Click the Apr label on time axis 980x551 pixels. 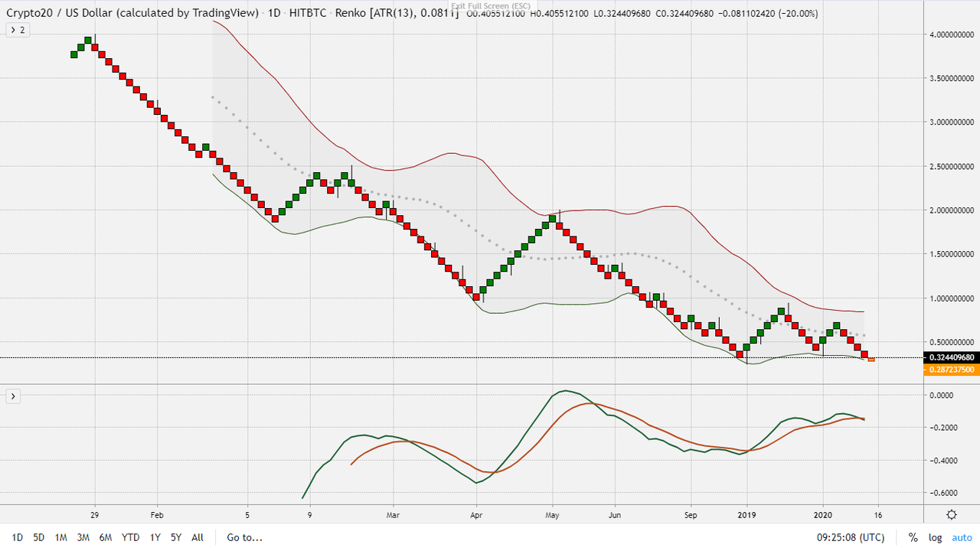point(476,515)
